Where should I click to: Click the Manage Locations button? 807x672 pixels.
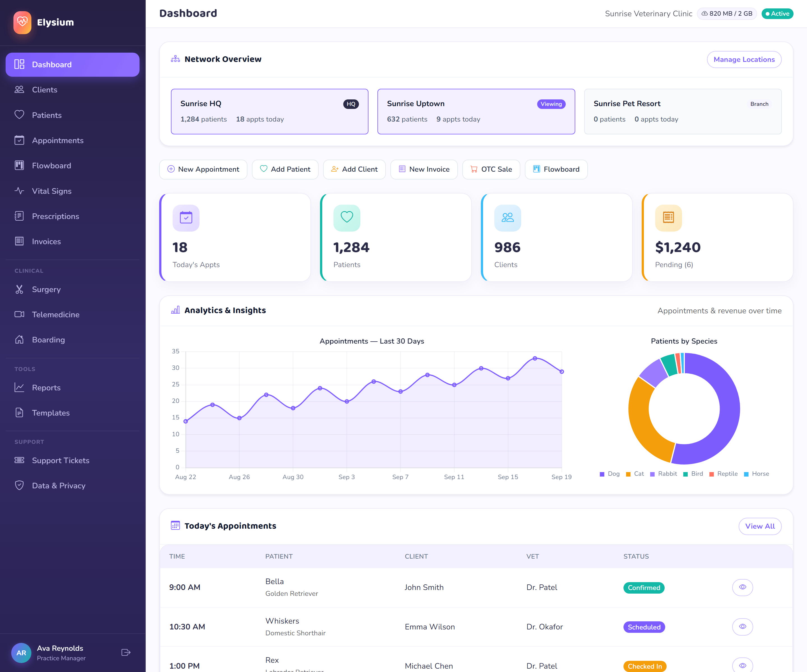(x=744, y=60)
